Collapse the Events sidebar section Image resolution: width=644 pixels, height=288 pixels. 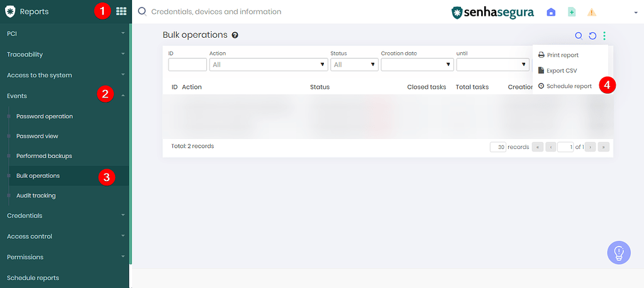tap(123, 96)
